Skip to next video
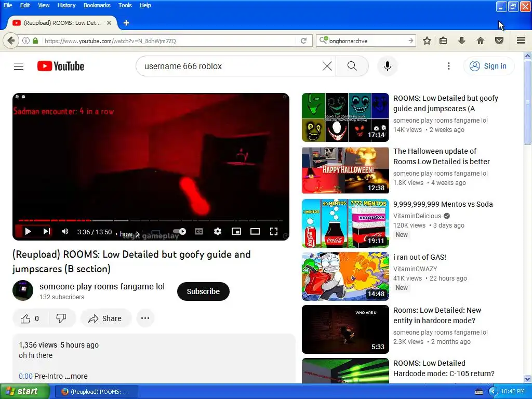 pos(46,231)
